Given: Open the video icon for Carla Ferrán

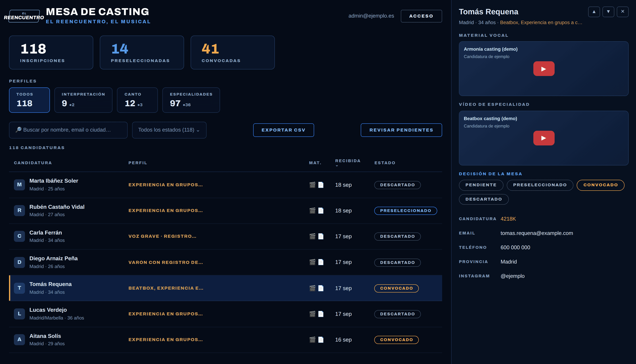Looking at the screenshot, I should 312,236.
